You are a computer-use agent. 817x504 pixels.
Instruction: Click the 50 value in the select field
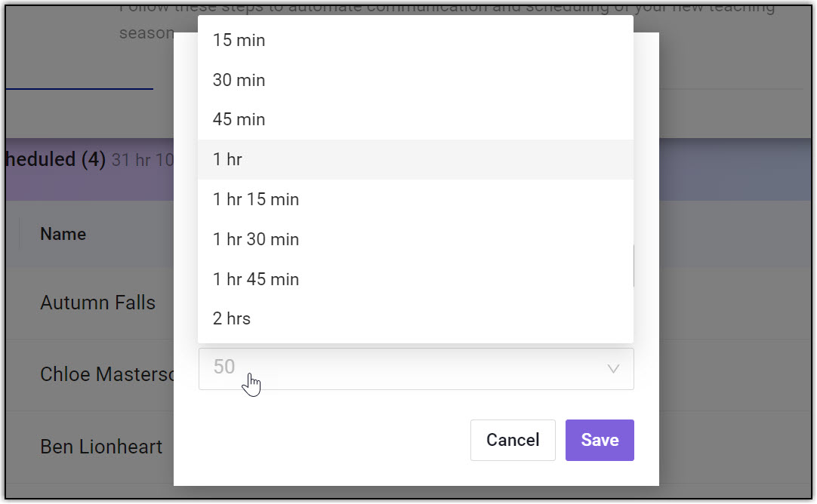coord(224,367)
